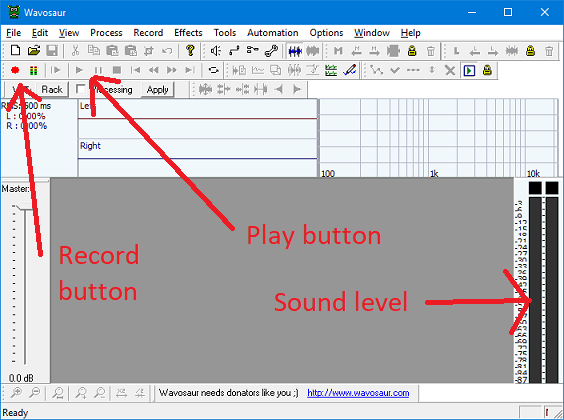Stop playback with the Stop button
The width and height of the screenshot is (564, 420).
click(117, 70)
